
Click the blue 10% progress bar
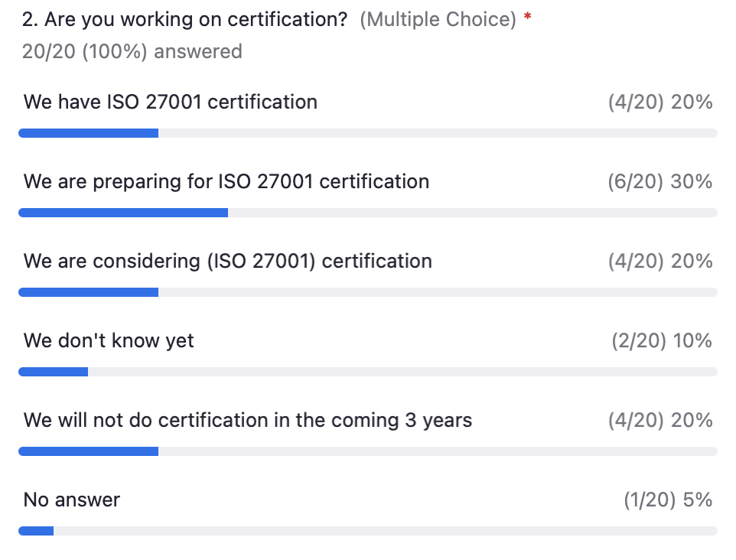[x=53, y=372]
